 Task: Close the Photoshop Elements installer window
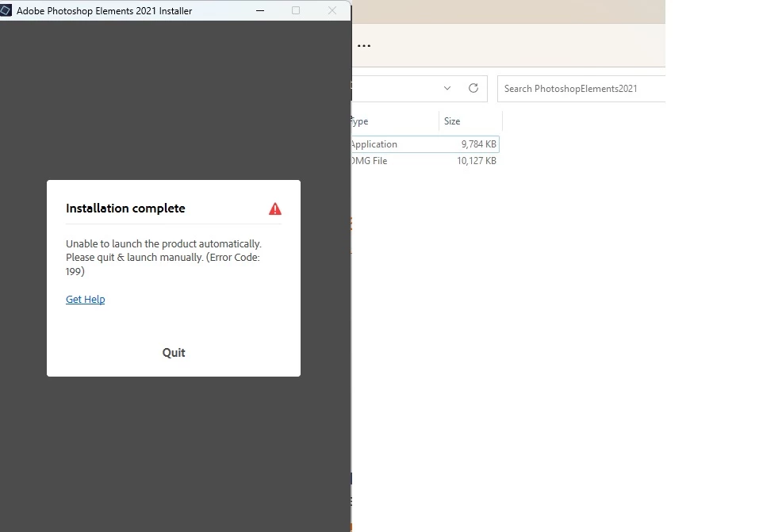(x=332, y=10)
